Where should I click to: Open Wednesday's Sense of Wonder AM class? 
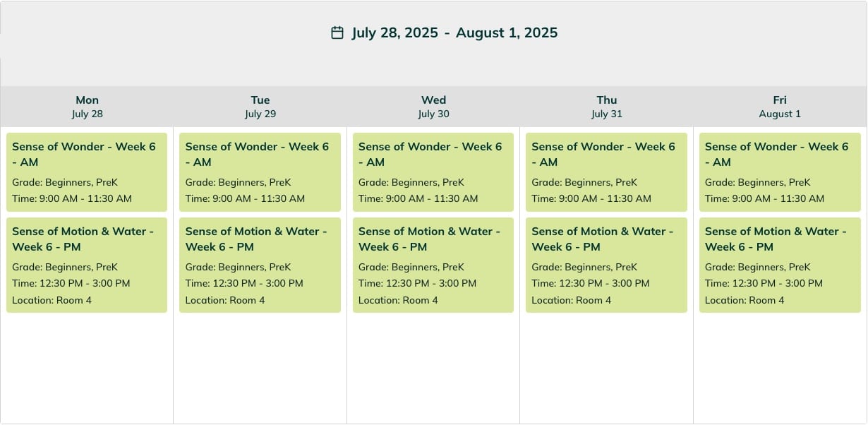433,172
